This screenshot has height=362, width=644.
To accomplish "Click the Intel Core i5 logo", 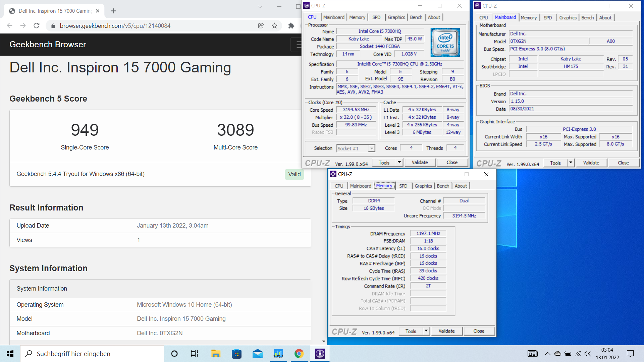I will click(x=445, y=43).
